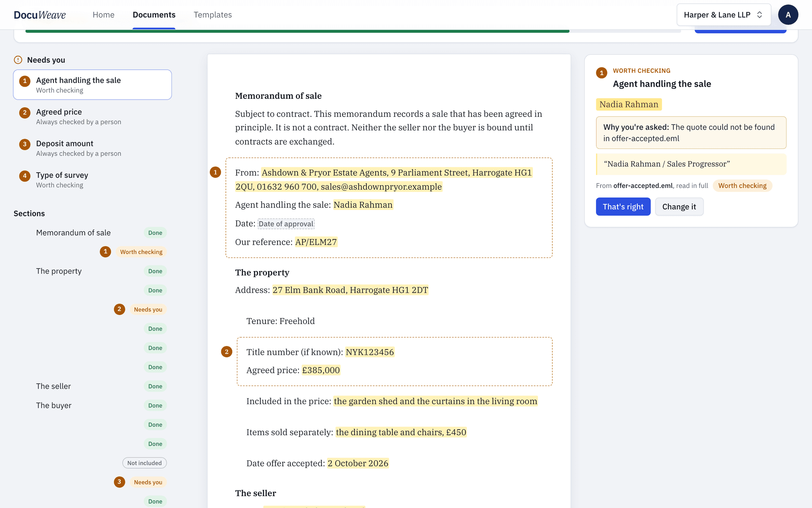812x508 pixels.
Task: Select the Deposit amount review item
Action: click(x=92, y=148)
